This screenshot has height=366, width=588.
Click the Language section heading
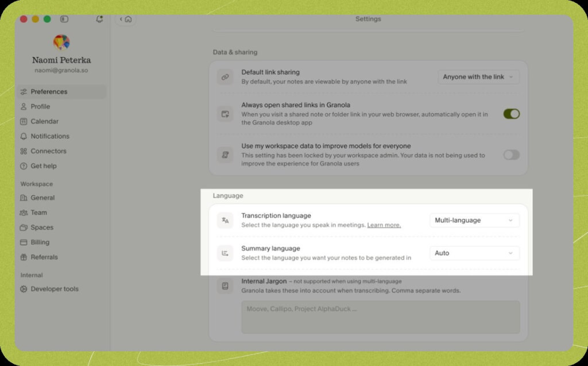[228, 195]
